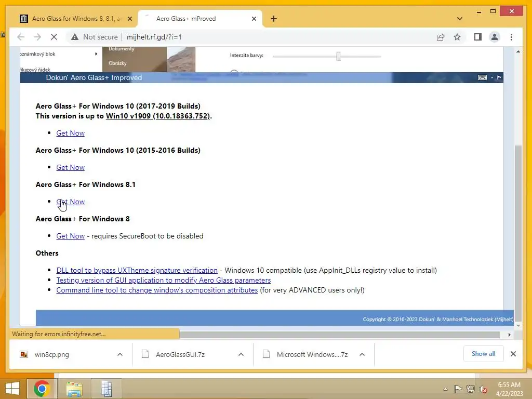Click the muted volume tray icon
Image resolution: width=532 pixels, height=399 pixels.
483,389
